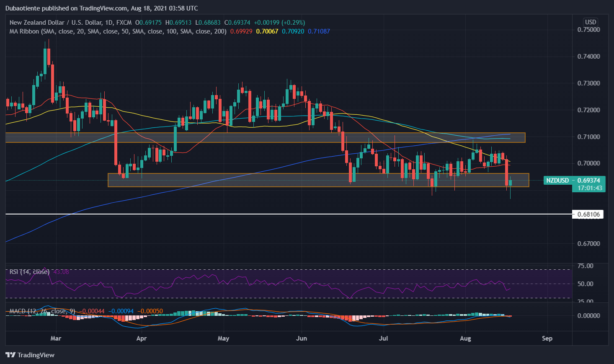Click the RSI 75.00 axis label
The height and width of the screenshot is (364, 614).
tap(585, 266)
